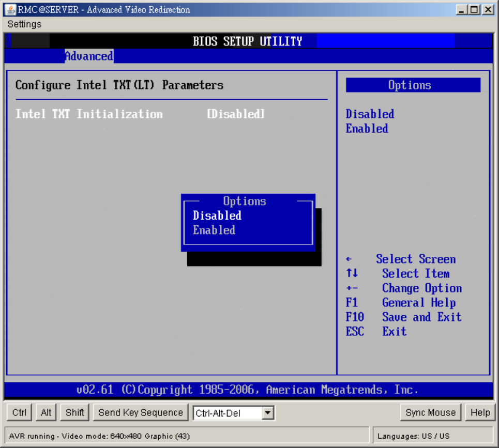
Task: Click the Select Screen help entry
Action: click(x=401, y=259)
